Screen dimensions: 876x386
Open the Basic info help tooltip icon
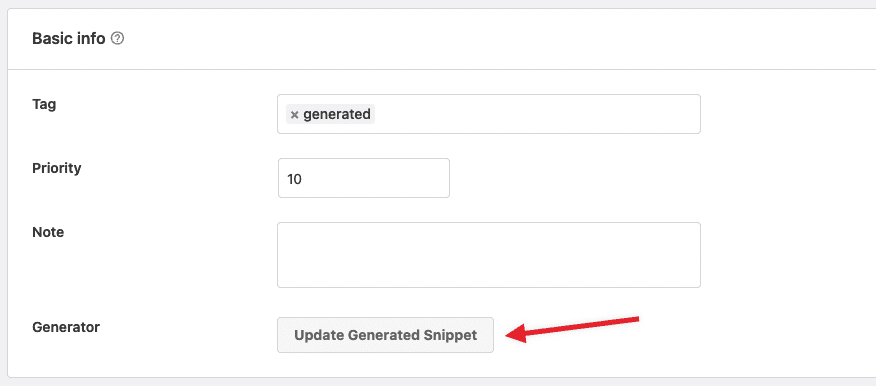117,39
